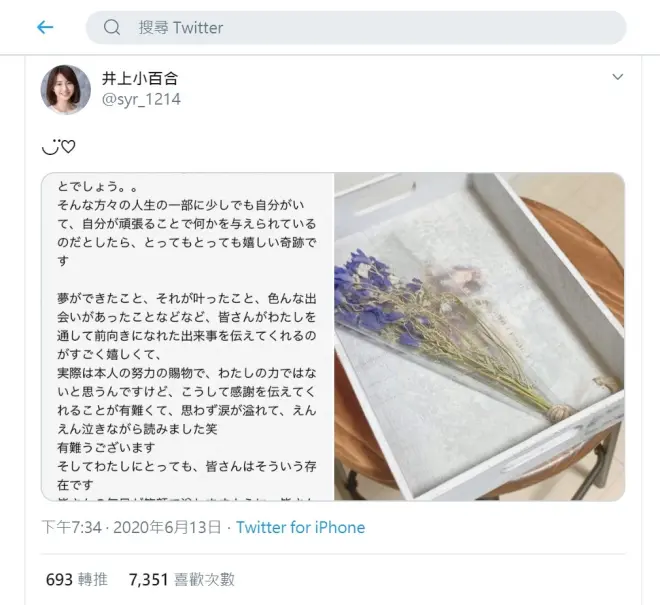Open the tweet options chevron menu
This screenshot has width=660, height=605.
[617, 77]
